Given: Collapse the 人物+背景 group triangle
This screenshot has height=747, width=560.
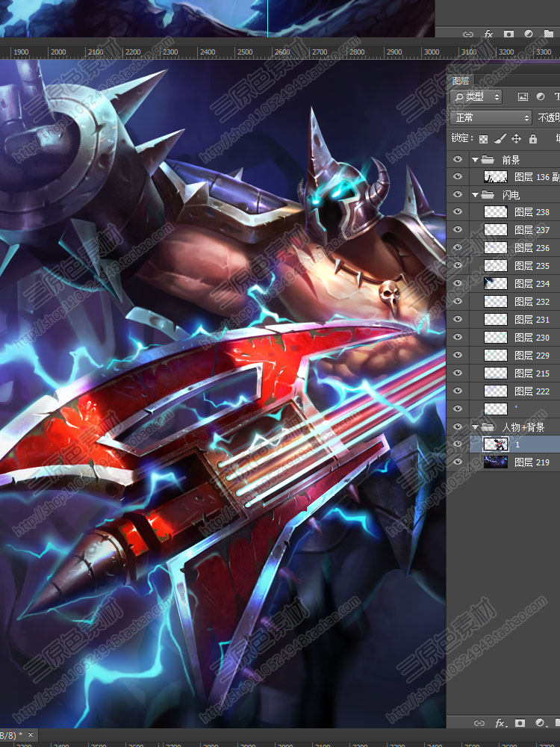Looking at the screenshot, I should pos(475,427).
